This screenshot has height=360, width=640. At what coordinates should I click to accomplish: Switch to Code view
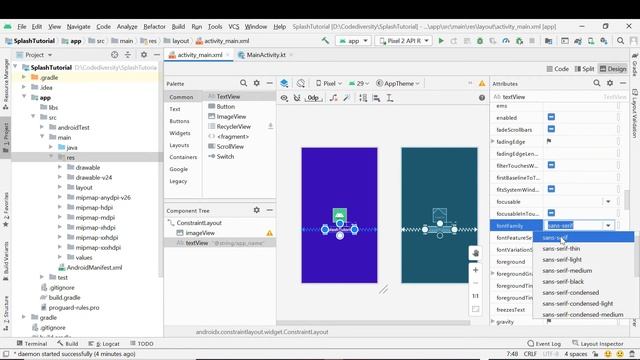point(558,69)
